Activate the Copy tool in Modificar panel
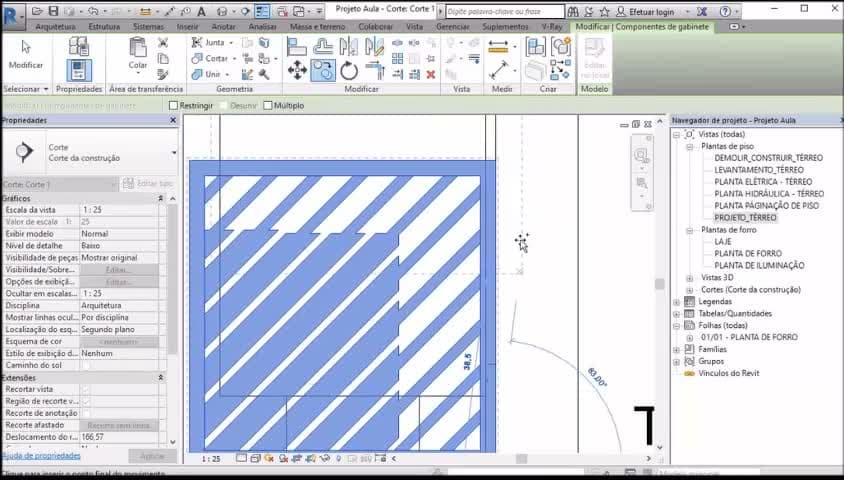This screenshot has height=480, width=844. 323,70
